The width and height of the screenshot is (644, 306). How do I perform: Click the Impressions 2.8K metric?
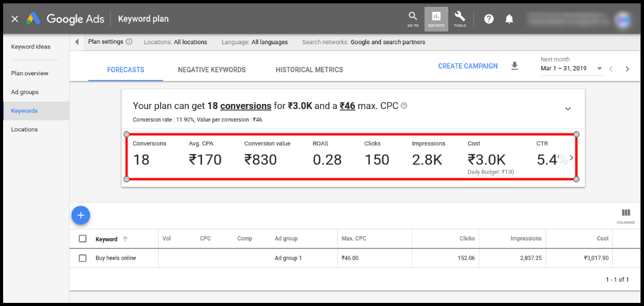pos(428,155)
